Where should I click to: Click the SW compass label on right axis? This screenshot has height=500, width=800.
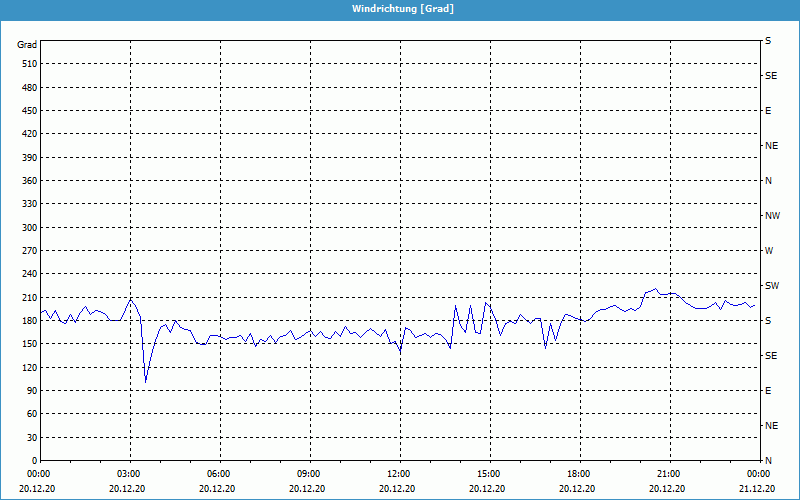click(x=771, y=286)
